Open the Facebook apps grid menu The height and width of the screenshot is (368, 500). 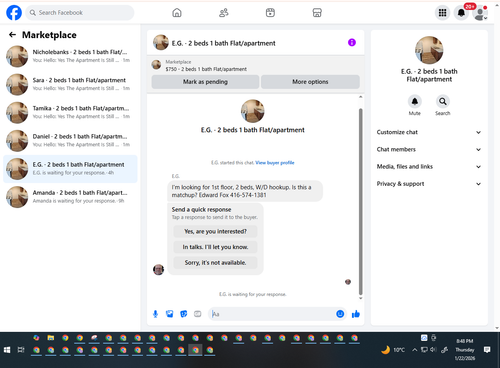point(442,13)
